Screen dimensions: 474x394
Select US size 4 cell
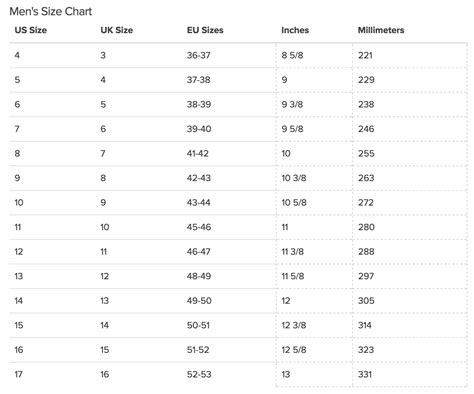point(17,55)
